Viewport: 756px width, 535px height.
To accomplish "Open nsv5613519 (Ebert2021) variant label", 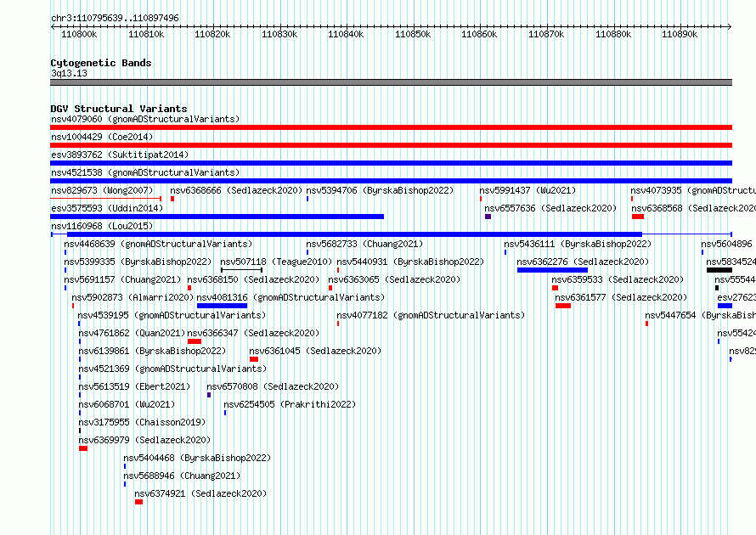I will 134,386.
